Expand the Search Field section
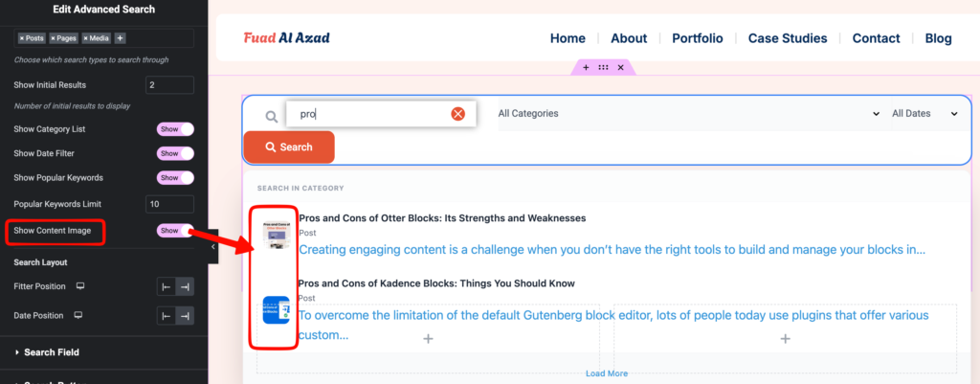Viewport: 980px width, 384px height. [52, 352]
